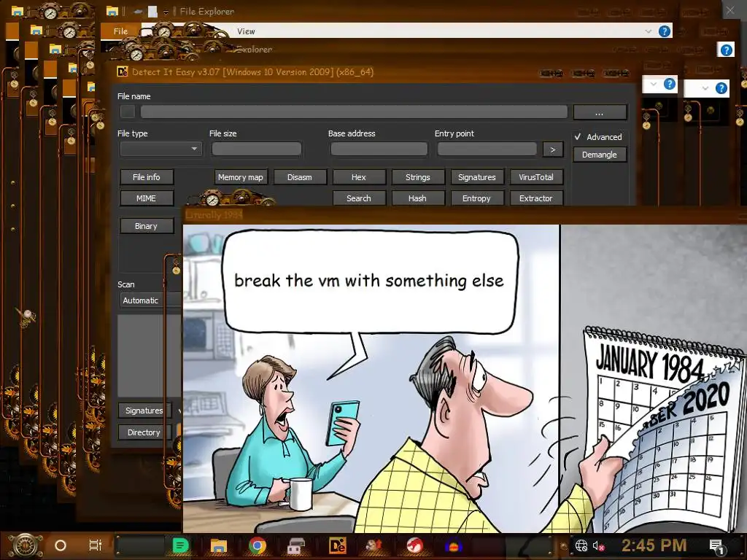Open the Strings view

pos(418,177)
